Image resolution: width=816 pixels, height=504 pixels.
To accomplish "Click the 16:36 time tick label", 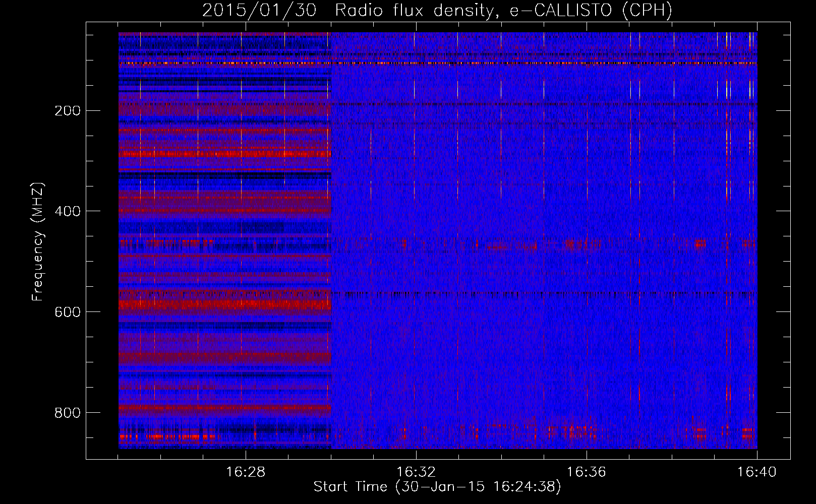I will pyautogui.click(x=587, y=472).
